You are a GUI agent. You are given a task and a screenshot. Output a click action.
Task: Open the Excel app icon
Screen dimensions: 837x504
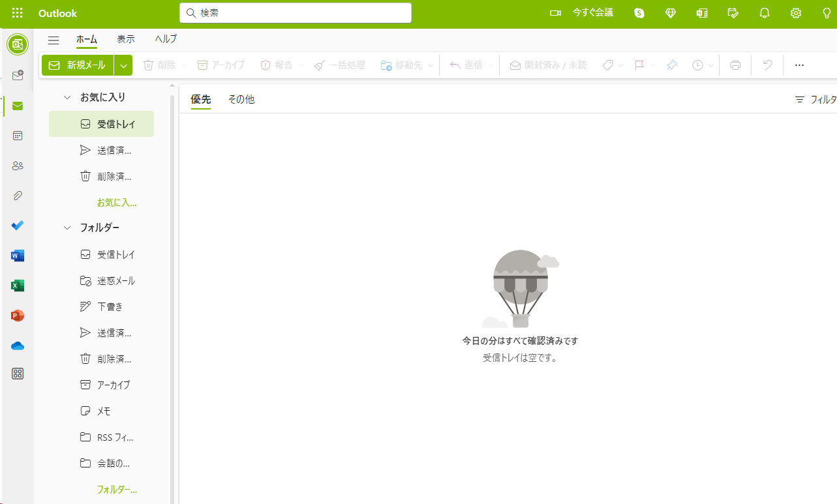click(18, 286)
